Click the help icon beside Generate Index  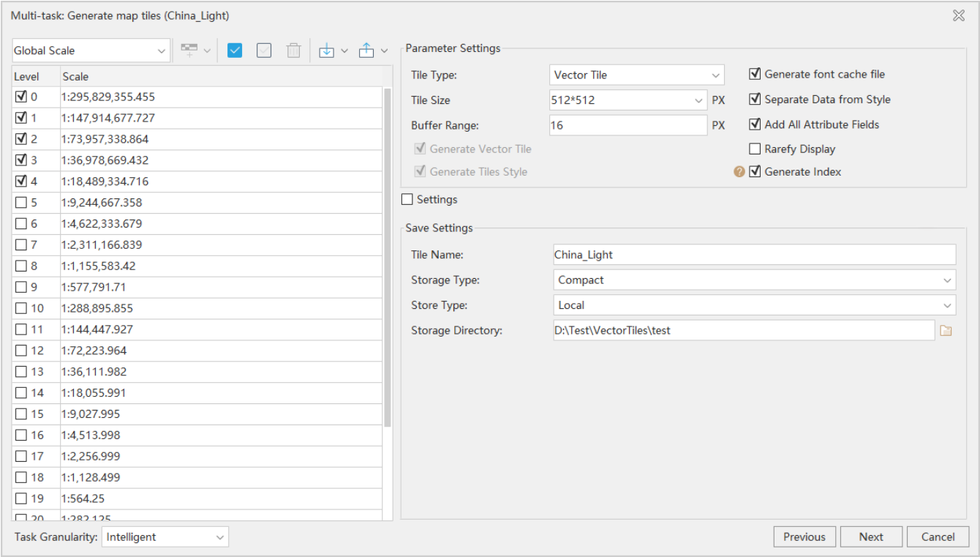pos(739,172)
